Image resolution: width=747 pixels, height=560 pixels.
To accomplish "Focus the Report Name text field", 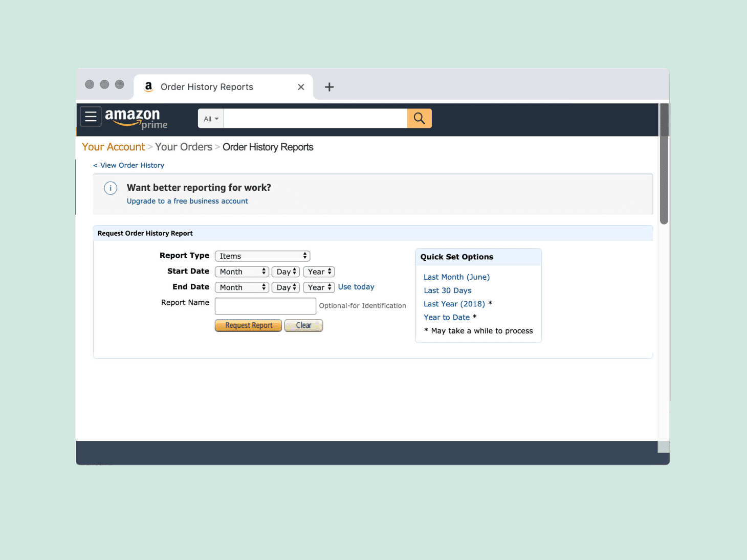I will click(265, 306).
